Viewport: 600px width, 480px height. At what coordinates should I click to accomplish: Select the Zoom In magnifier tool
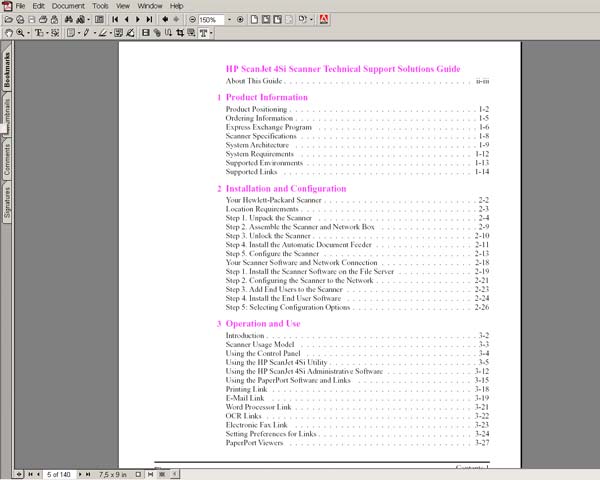pos(20,33)
